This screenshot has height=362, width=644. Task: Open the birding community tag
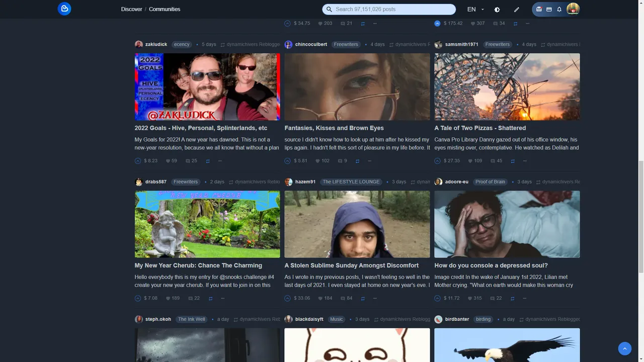pos(483,319)
